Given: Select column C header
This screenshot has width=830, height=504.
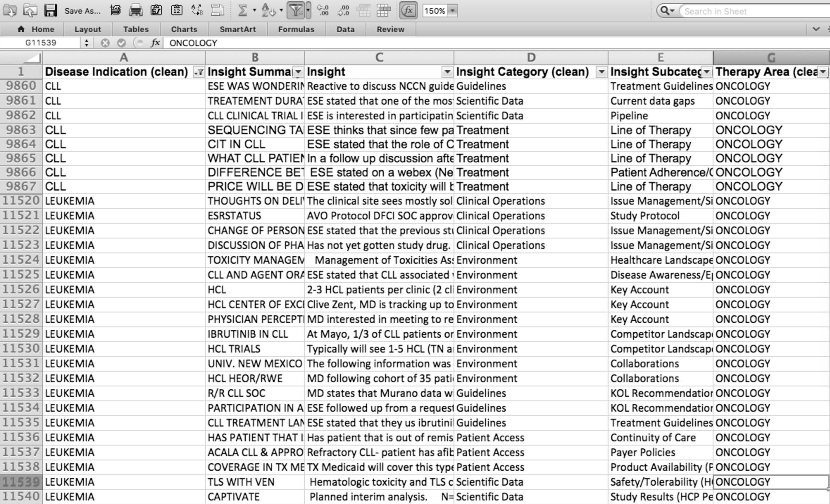Looking at the screenshot, I should pyautogui.click(x=379, y=58).
